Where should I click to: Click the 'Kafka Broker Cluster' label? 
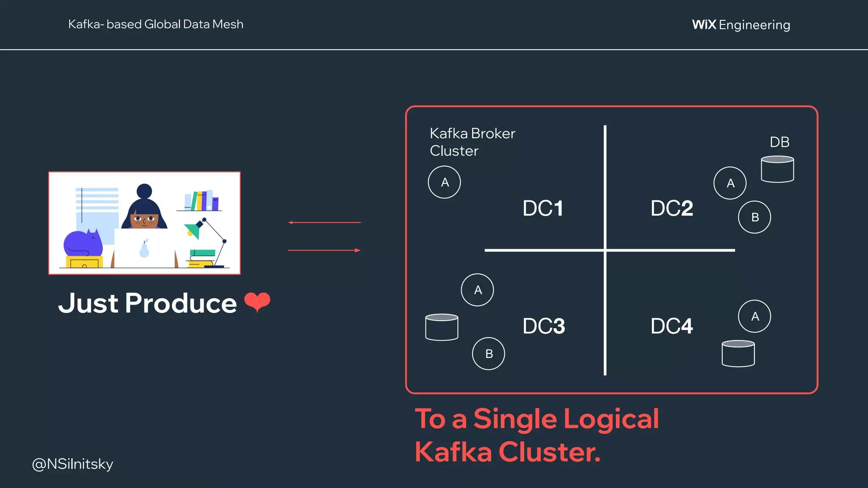(x=473, y=142)
